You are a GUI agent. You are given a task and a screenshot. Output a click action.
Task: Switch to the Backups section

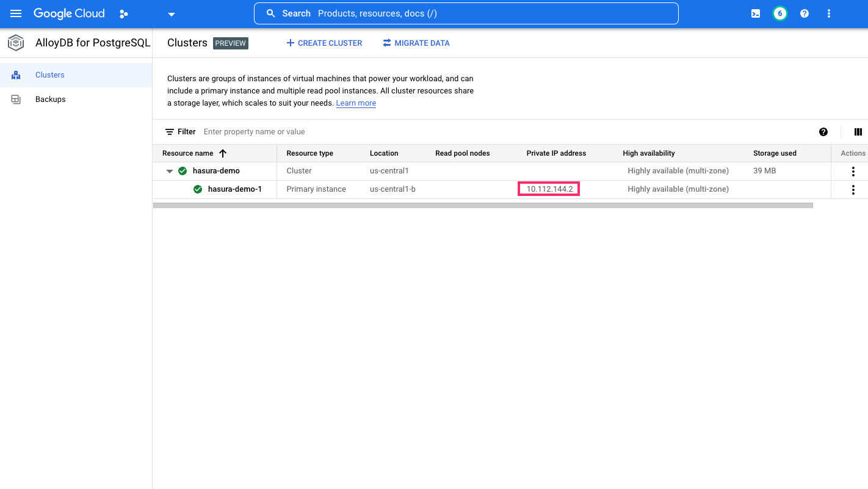(x=50, y=99)
